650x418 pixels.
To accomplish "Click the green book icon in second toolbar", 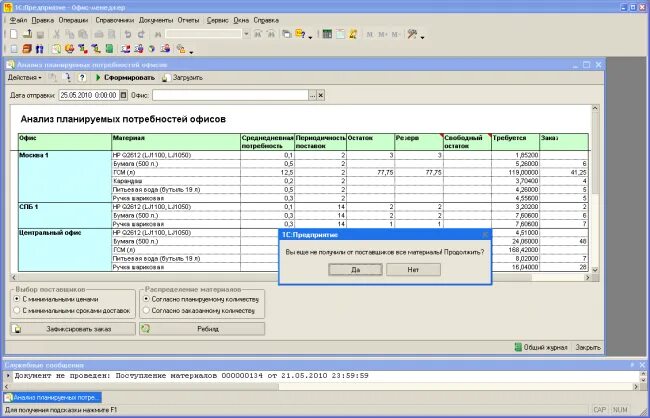I will (109, 49).
